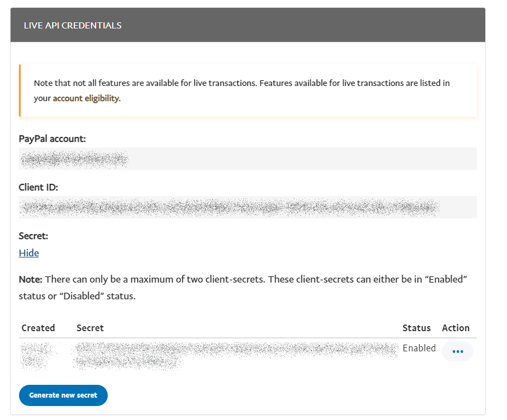Click the blurred secret value in the table

pyautogui.click(x=235, y=352)
